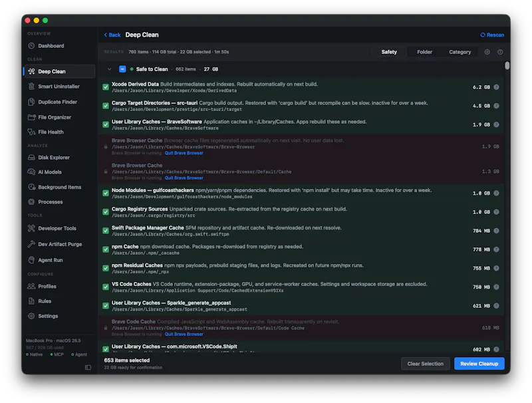Click the Native status indicator
Viewport: 532px width, 403px height.
35,354
